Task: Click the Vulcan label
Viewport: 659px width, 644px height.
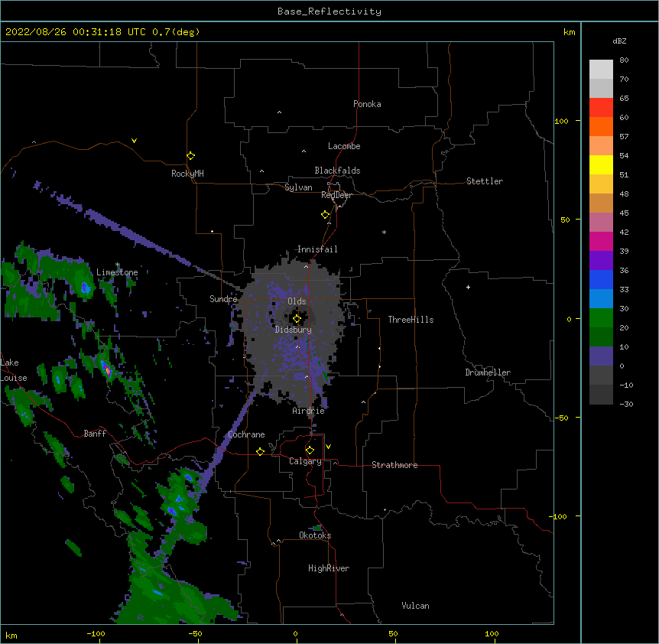Action: click(x=415, y=606)
